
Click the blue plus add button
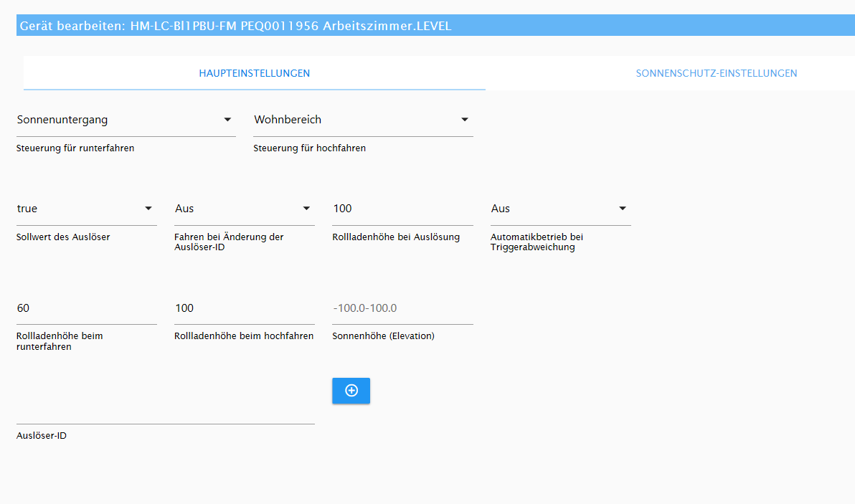tap(351, 391)
